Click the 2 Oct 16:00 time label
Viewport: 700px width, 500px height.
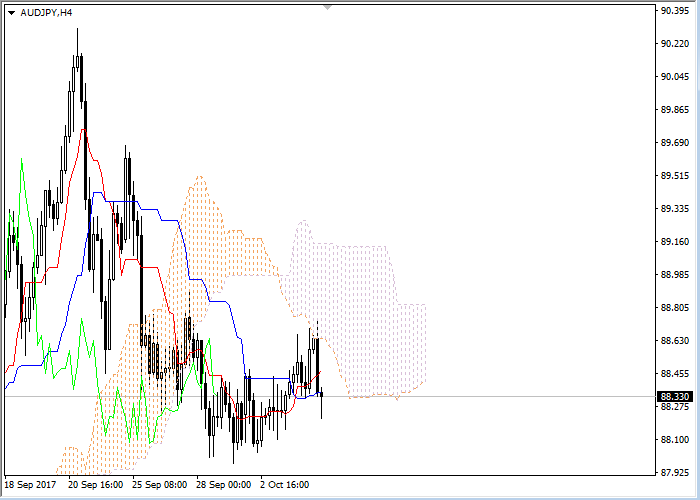(x=285, y=485)
